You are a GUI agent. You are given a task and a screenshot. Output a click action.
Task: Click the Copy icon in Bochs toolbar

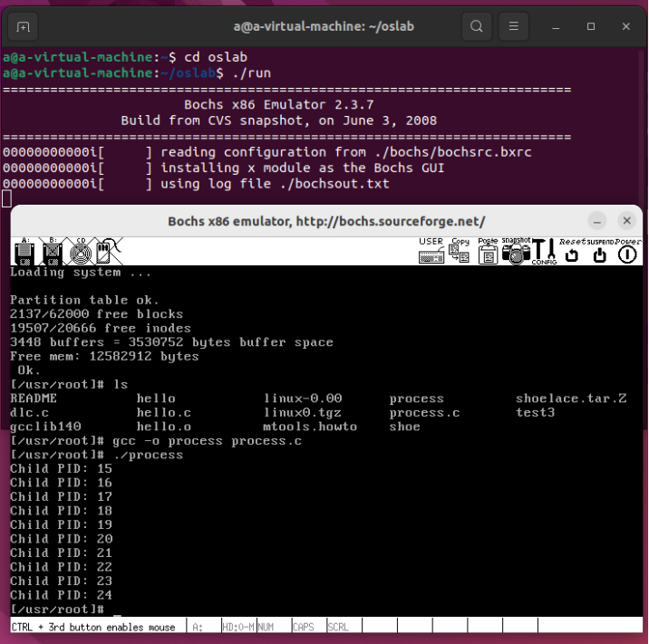click(460, 251)
